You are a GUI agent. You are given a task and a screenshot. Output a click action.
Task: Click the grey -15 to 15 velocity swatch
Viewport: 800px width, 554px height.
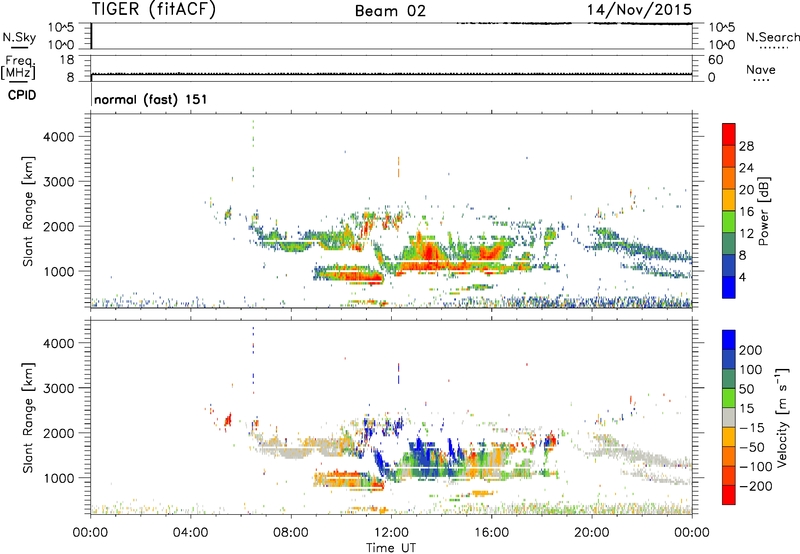pyautogui.click(x=729, y=417)
